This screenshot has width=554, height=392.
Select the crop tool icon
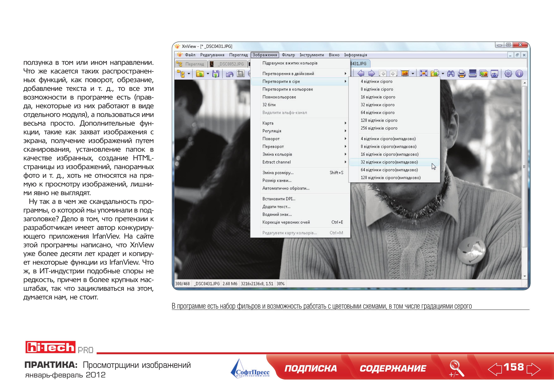pos(241,73)
